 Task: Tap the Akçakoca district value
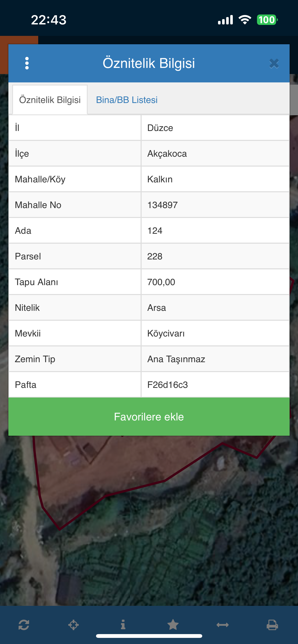pos(215,154)
